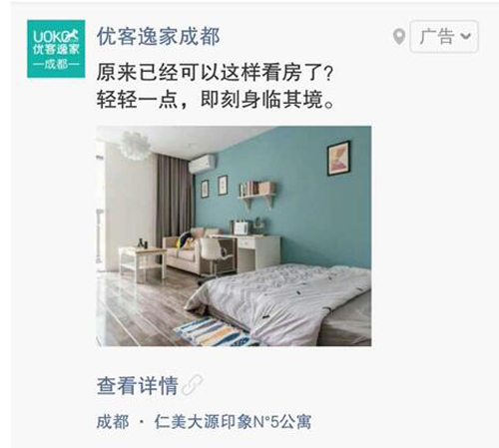The height and width of the screenshot is (448, 499).
Task: Click the chain link icon after 查看详情
Action: [192, 385]
